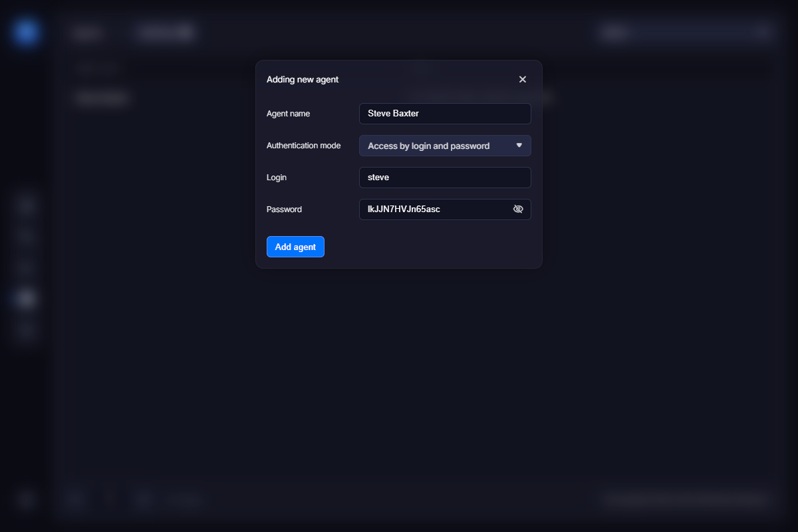Close the Adding new agent dialog
Image resolution: width=798 pixels, height=532 pixels.
coord(522,80)
